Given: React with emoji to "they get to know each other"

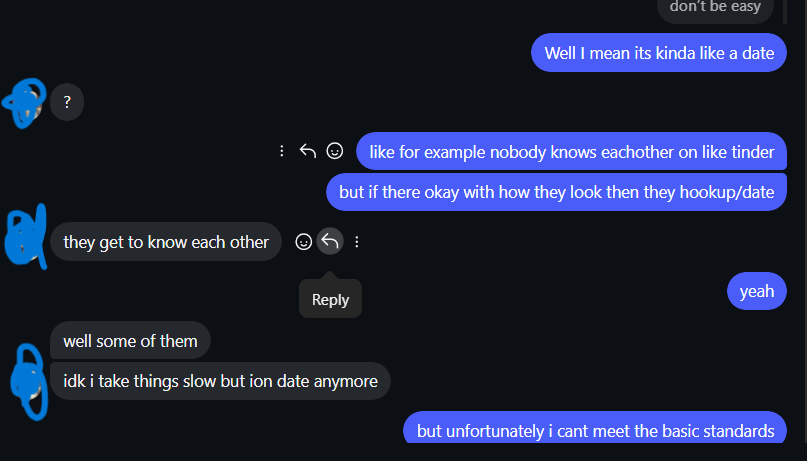Looking at the screenshot, I should tap(304, 241).
